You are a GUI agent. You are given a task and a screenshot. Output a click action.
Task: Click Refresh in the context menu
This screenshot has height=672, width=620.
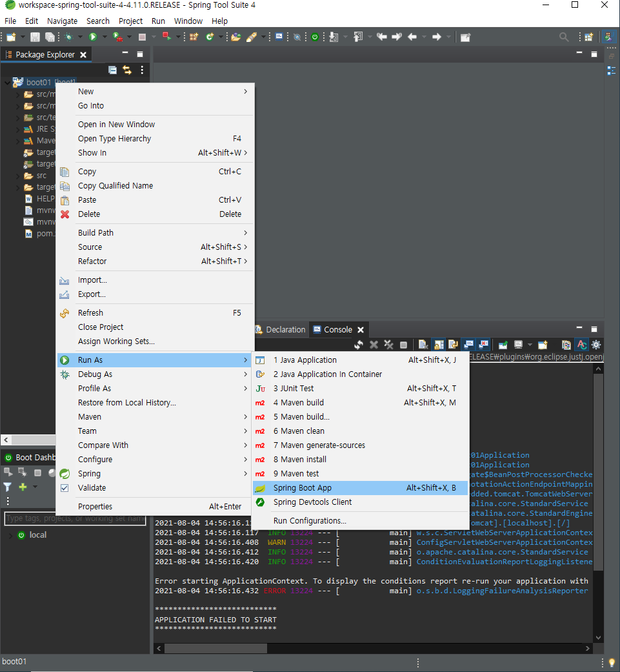pos(155,313)
